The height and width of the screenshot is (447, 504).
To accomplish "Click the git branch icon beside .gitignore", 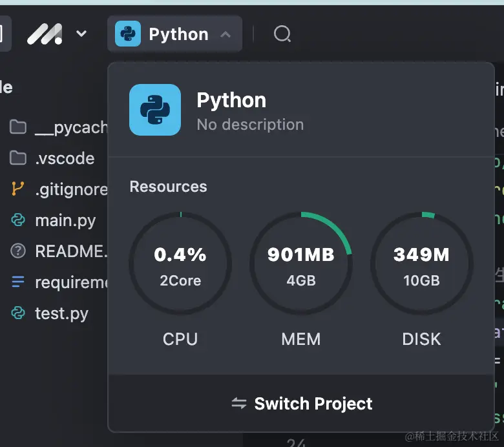I will (x=17, y=189).
